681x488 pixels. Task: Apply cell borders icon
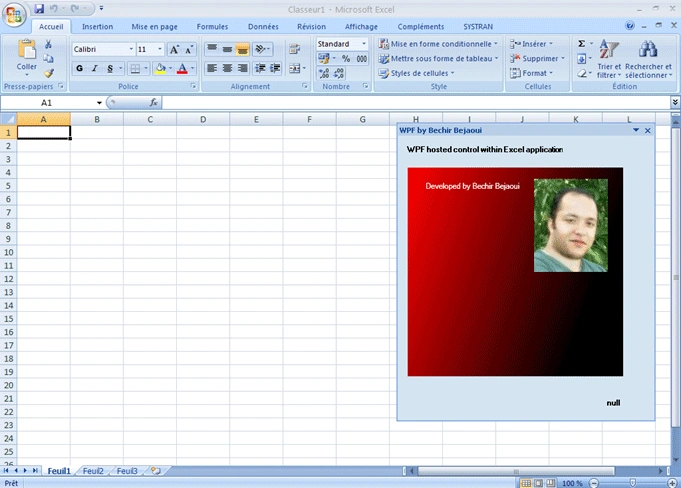pos(136,68)
